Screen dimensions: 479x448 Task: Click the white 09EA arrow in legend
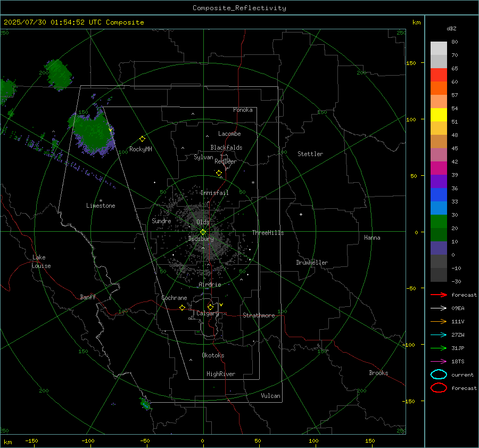[439, 308]
